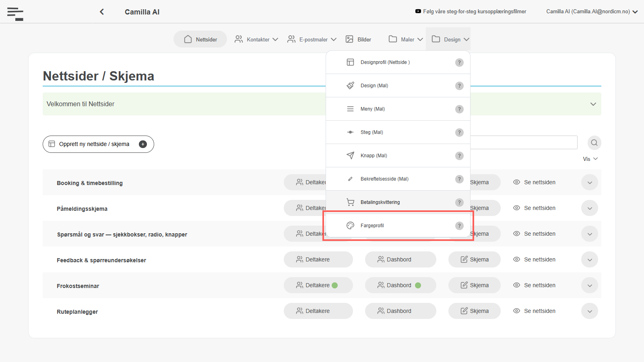View Se nettsiden for Påmeldingsskjema
Viewport: 644px width, 362px height.
coord(535,208)
